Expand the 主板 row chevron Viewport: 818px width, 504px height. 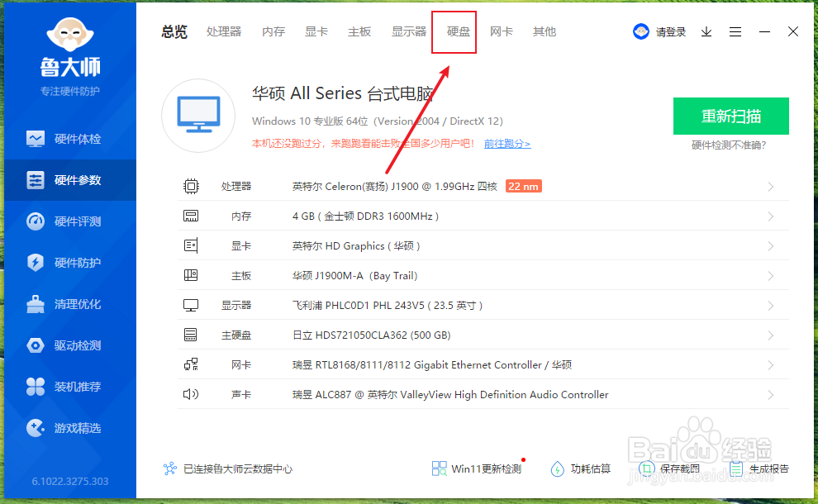(771, 276)
